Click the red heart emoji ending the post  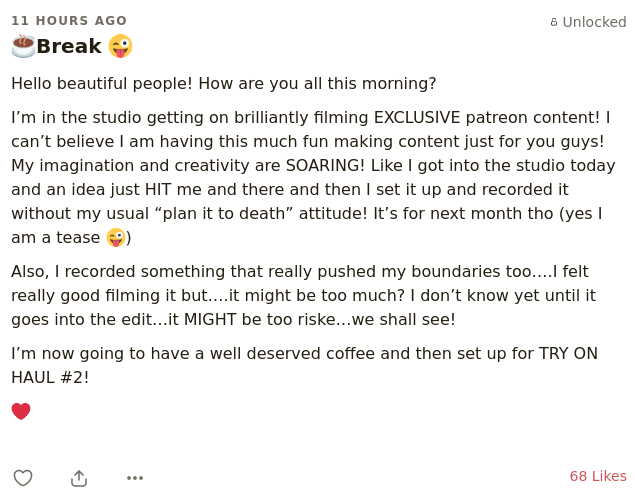(21, 411)
